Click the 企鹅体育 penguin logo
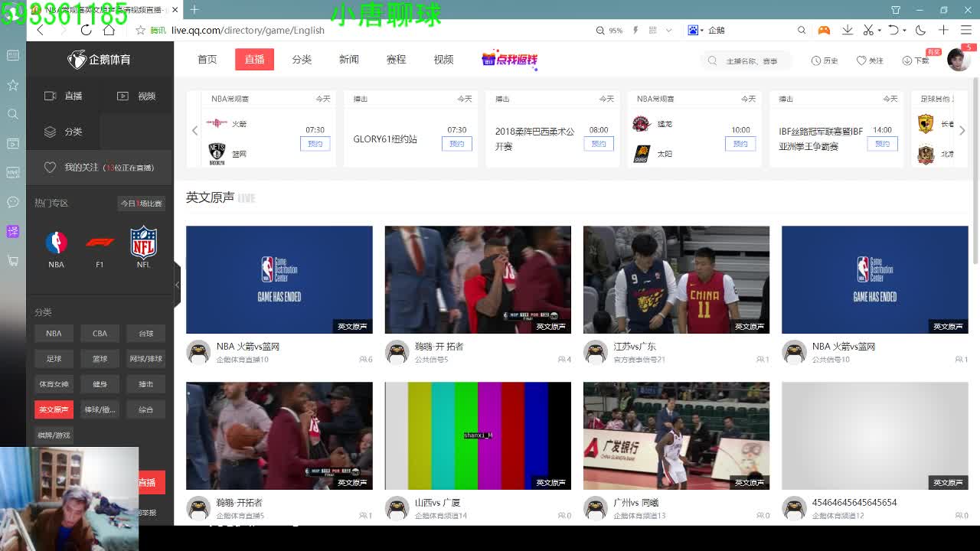 click(100, 59)
